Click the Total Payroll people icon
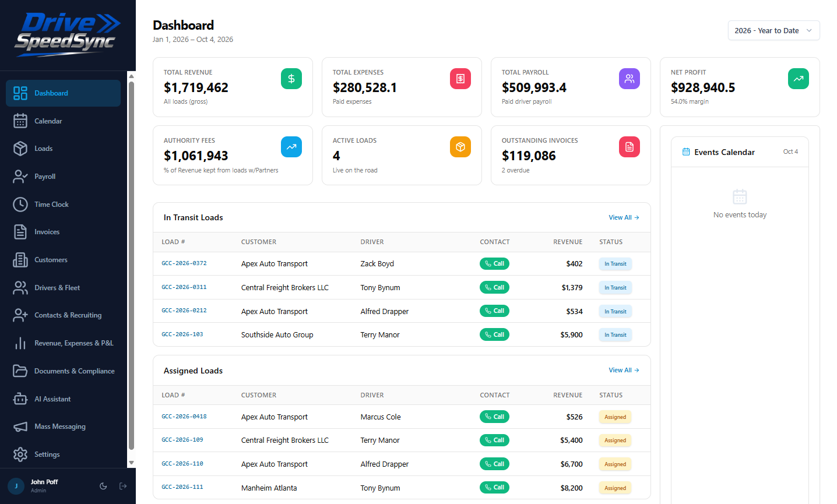Viewport: 837px width, 504px height. click(629, 79)
